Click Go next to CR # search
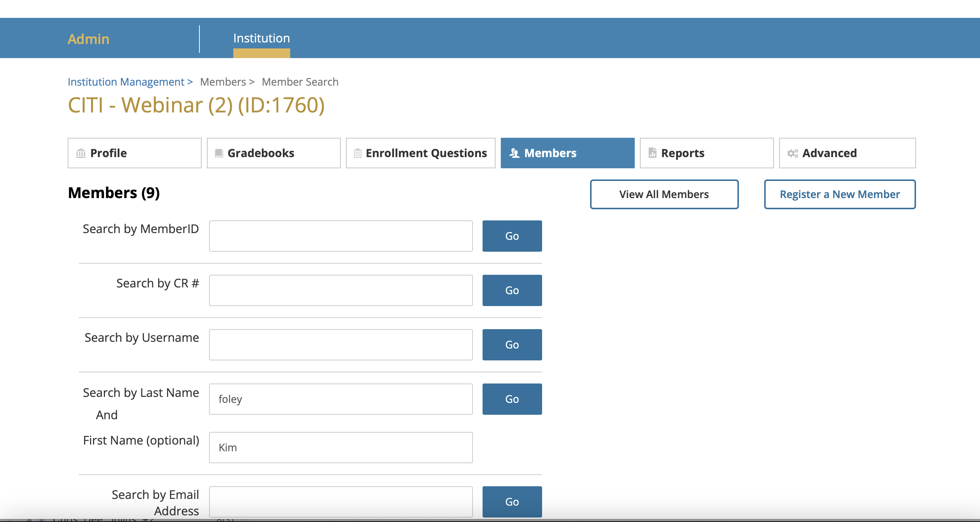This screenshot has height=522, width=980. pyautogui.click(x=512, y=290)
